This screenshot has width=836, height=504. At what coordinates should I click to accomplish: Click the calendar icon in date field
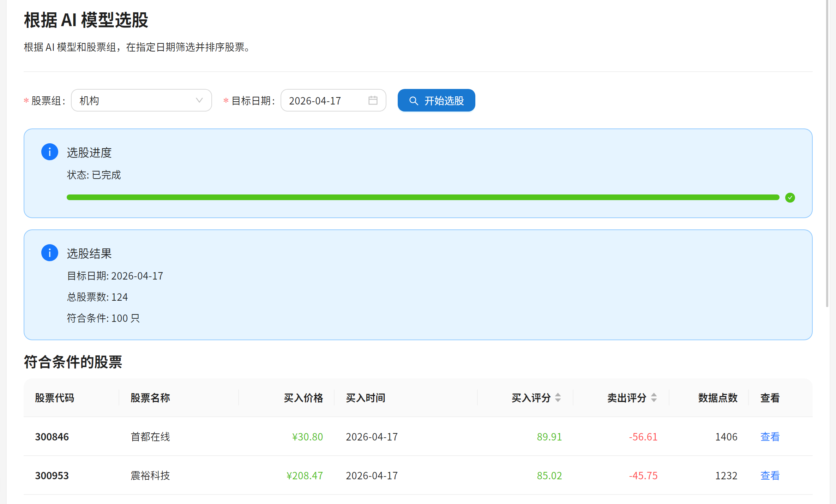[373, 101]
